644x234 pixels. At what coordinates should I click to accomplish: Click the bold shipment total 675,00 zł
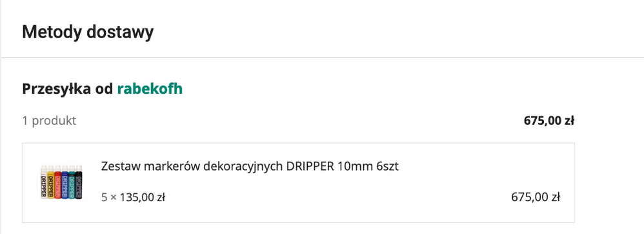(549, 120)
